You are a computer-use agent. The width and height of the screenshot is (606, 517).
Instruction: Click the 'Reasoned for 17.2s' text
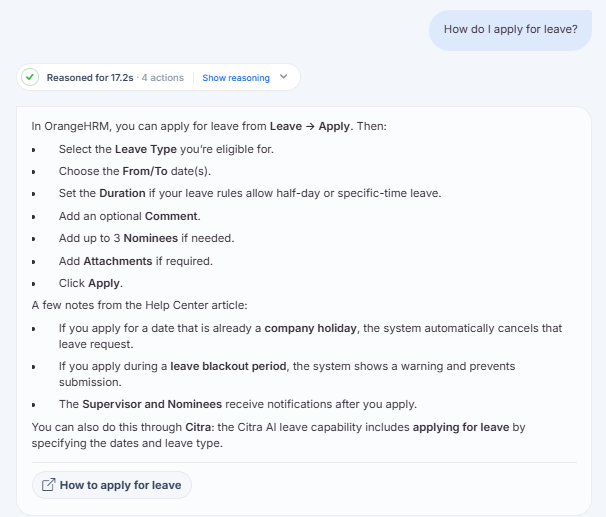90,78
